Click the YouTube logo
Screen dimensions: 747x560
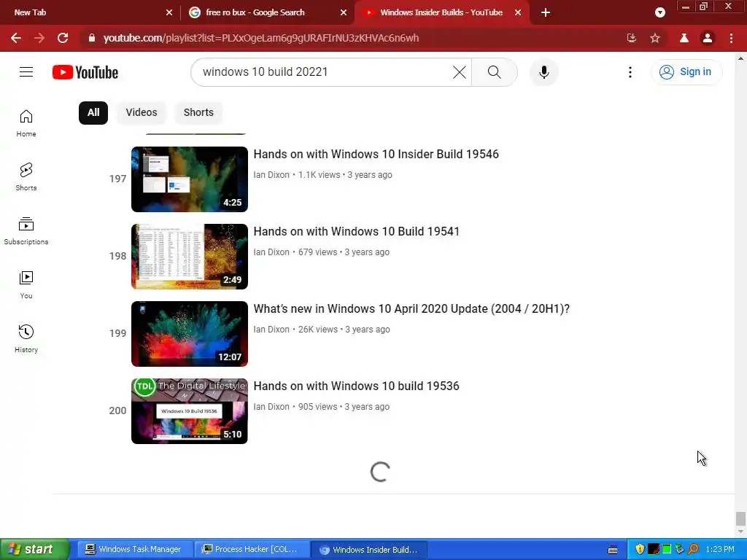[85, 72]
